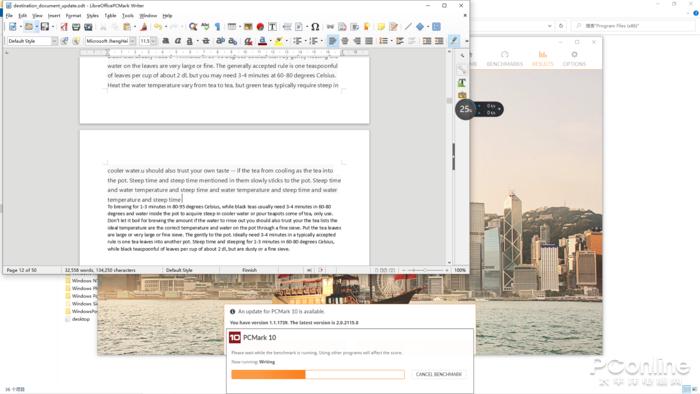This screenshot has height=394, width=700.
Task: Click the Writer vertical scrollbar thumb
Action: coord(449,101)
